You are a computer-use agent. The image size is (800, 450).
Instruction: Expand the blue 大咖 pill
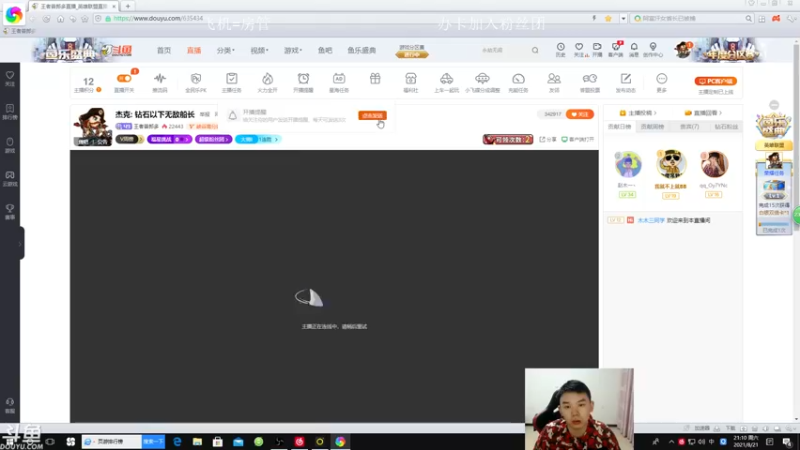coord(258,139)
